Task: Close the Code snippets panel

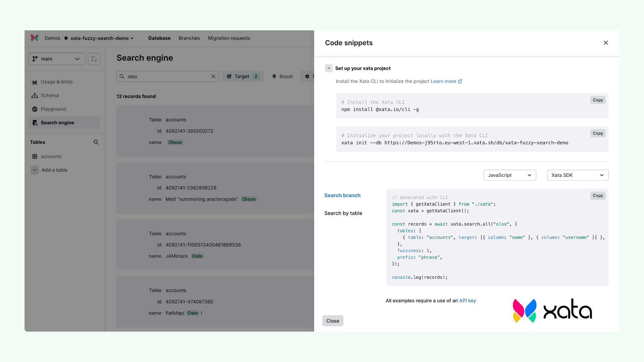Action: 606,43
